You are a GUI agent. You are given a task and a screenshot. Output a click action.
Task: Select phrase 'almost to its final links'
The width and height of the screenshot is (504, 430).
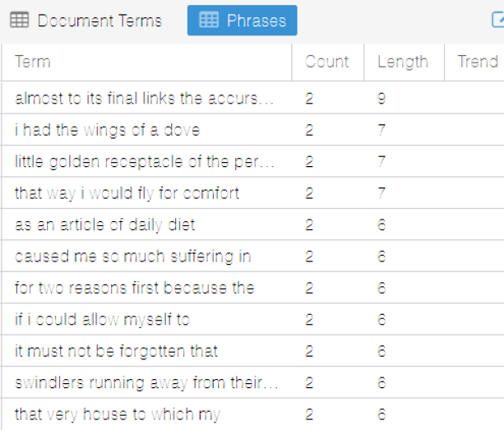[x=145, y=99]
